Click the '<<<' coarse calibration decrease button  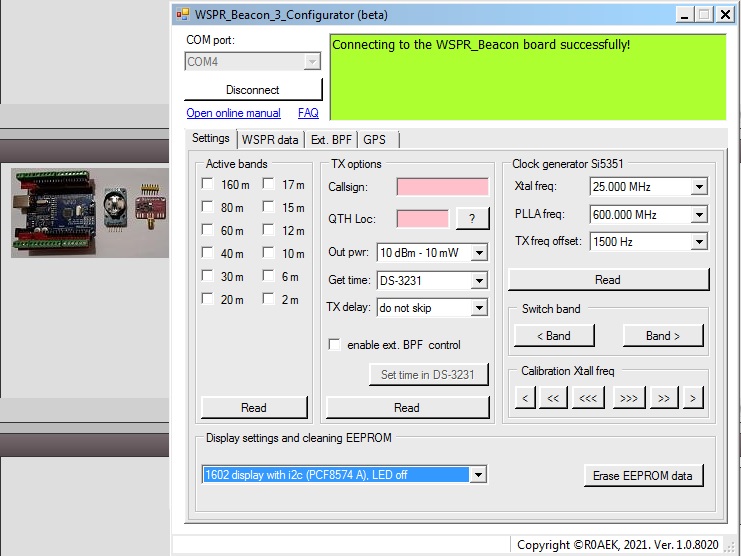pyautogui.click(x=588, y=399)
